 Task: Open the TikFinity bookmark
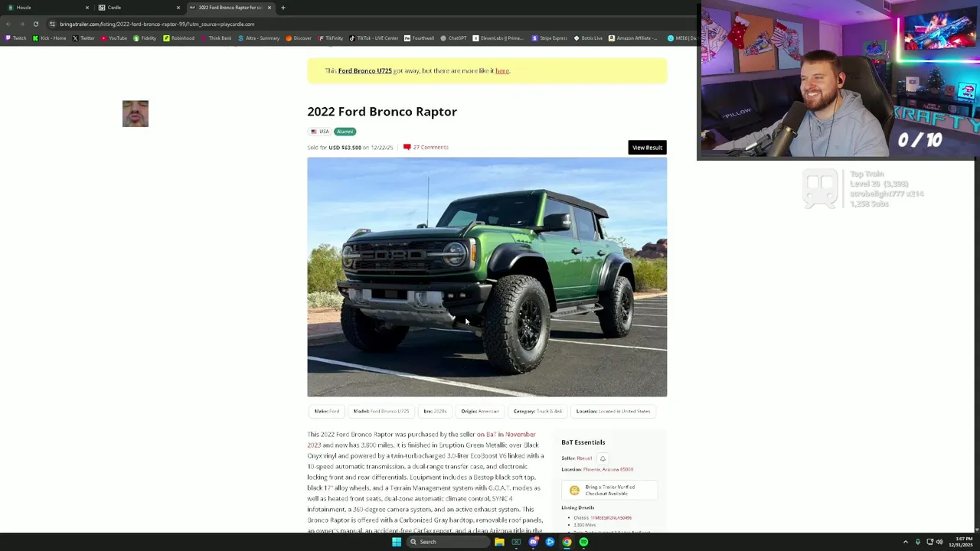(331, 38)
